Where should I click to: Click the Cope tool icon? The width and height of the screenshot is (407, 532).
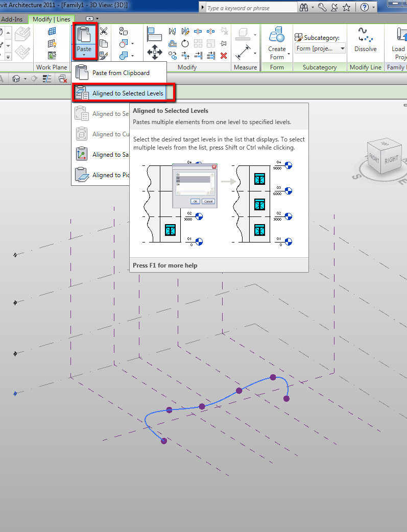pos(123,32)
